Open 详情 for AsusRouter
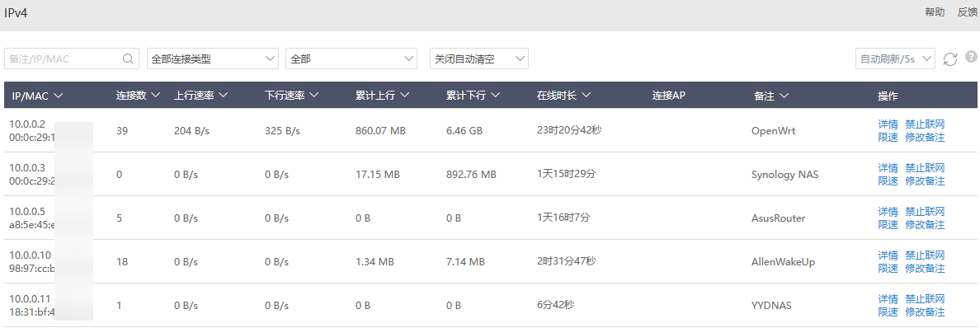 (x=888, y=211)
